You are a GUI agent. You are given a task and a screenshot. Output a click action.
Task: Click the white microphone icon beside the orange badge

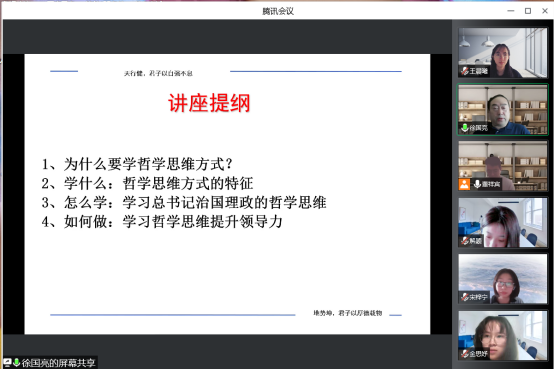coord(477,184)
